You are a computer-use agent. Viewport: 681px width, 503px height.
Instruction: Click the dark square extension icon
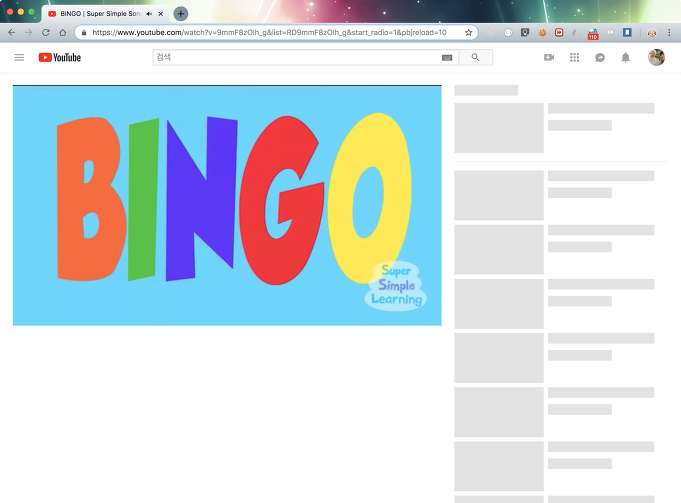point(525,33)
